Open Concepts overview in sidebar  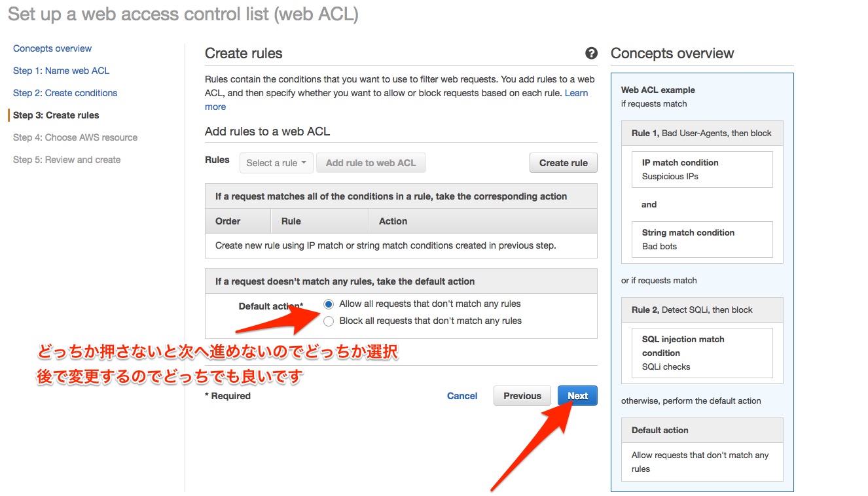(x=52, y=48)
